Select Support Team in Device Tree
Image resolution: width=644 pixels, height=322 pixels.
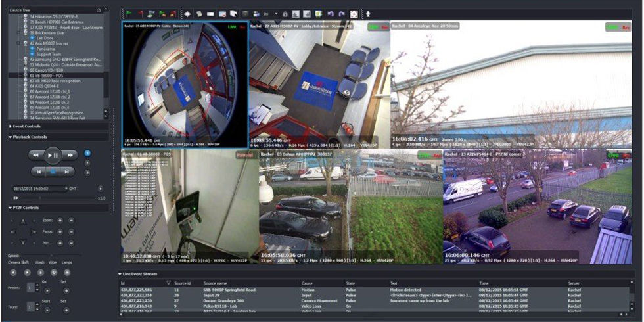pos(49,54)
